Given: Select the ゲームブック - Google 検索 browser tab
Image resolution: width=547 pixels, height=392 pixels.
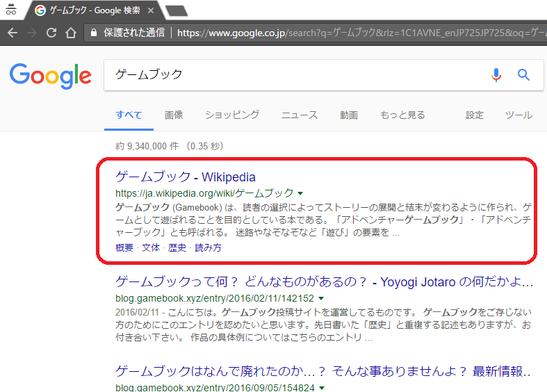Looking at the screenshot, I should (x=95, y=10).
